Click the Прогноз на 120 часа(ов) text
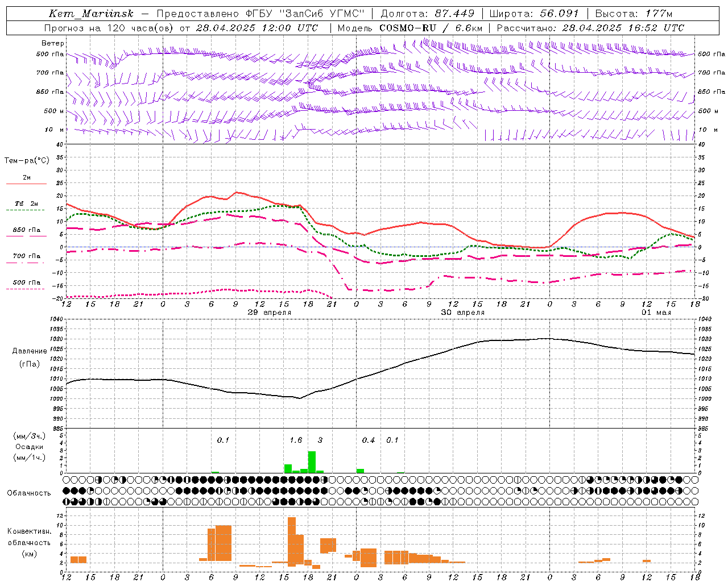728x582 pixels. 109,28
